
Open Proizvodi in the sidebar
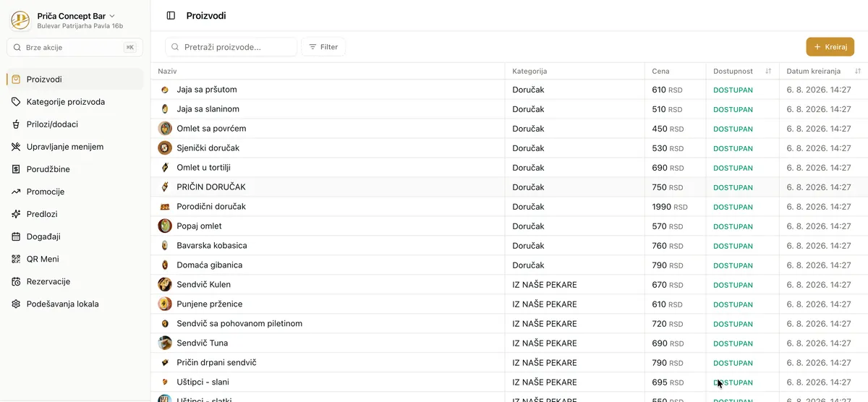click(75, 80)
